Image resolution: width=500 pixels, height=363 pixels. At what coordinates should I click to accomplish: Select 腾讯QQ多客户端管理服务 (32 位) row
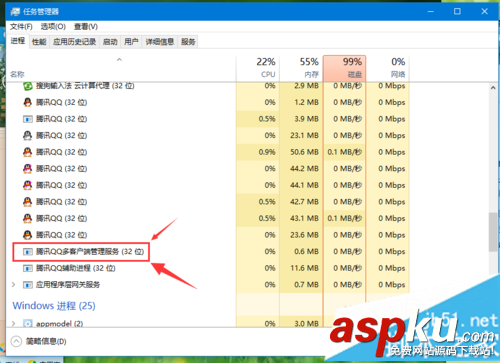pos(90,252)
